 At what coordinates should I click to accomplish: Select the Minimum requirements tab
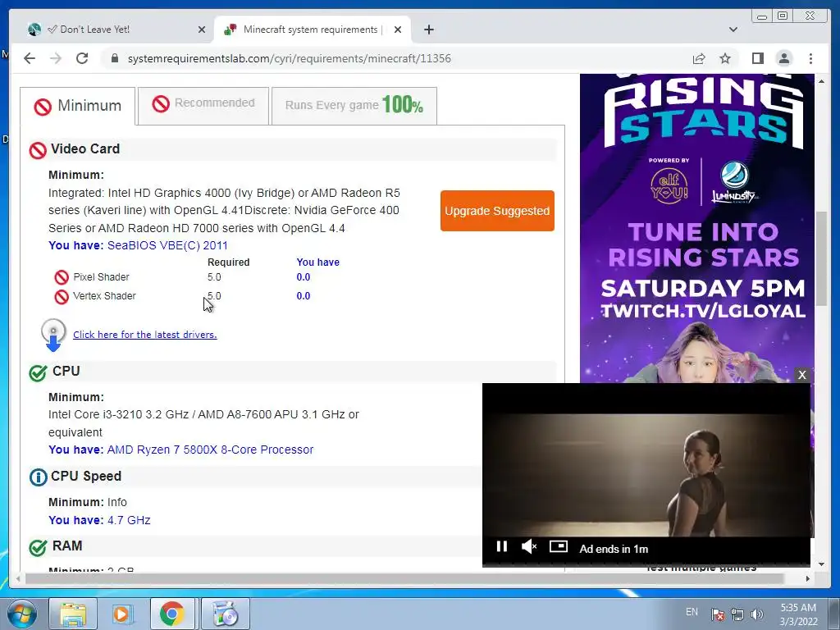tap(78, 106)
